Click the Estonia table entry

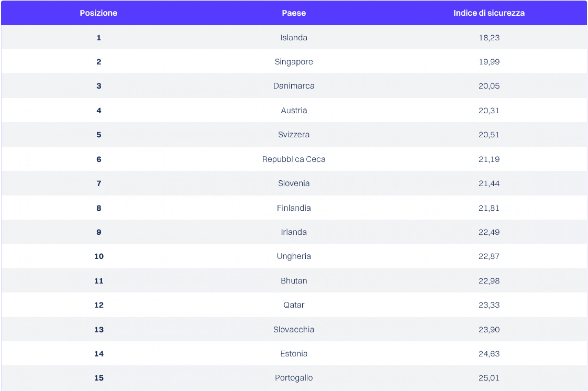(294, 354)
